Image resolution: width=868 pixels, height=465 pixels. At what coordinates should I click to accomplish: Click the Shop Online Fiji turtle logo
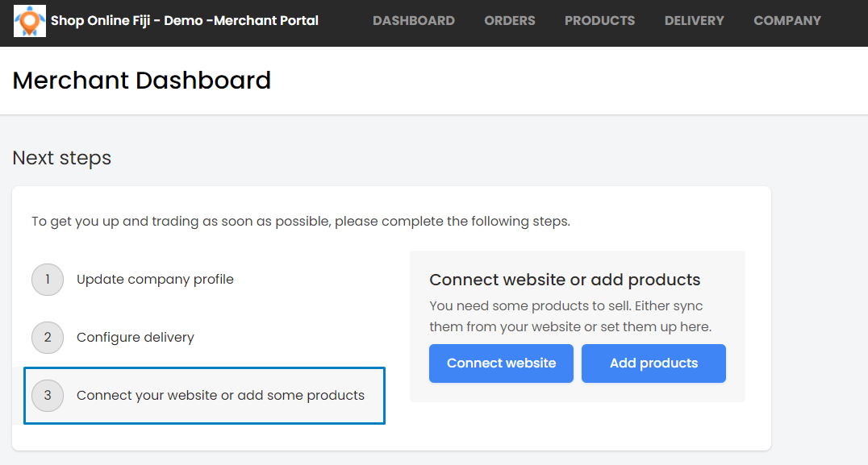(30, 21)
